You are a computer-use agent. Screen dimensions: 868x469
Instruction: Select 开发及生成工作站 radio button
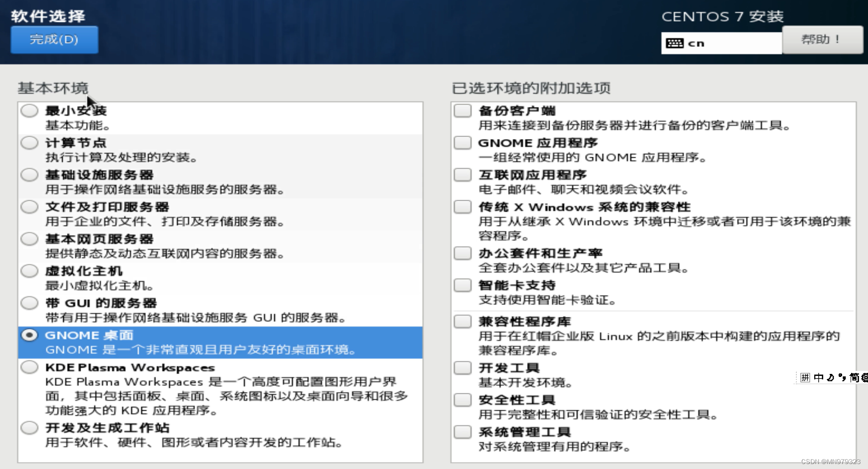[x=29, y=428]
